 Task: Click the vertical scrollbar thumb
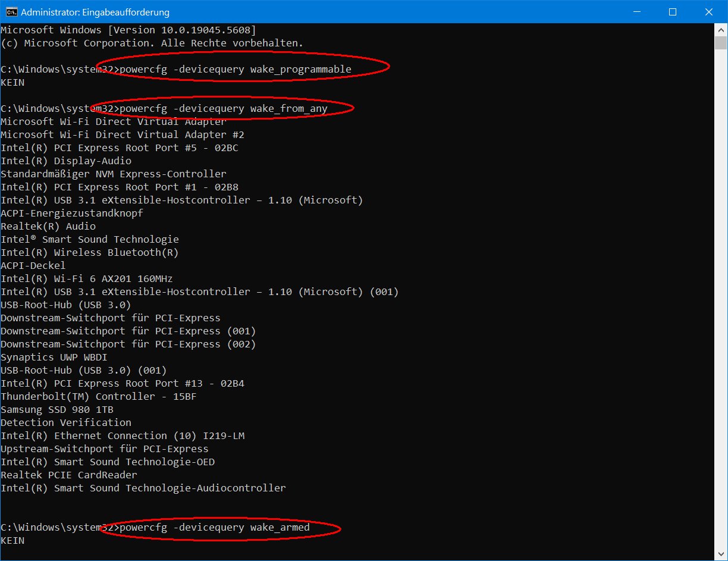click(721, 43)
